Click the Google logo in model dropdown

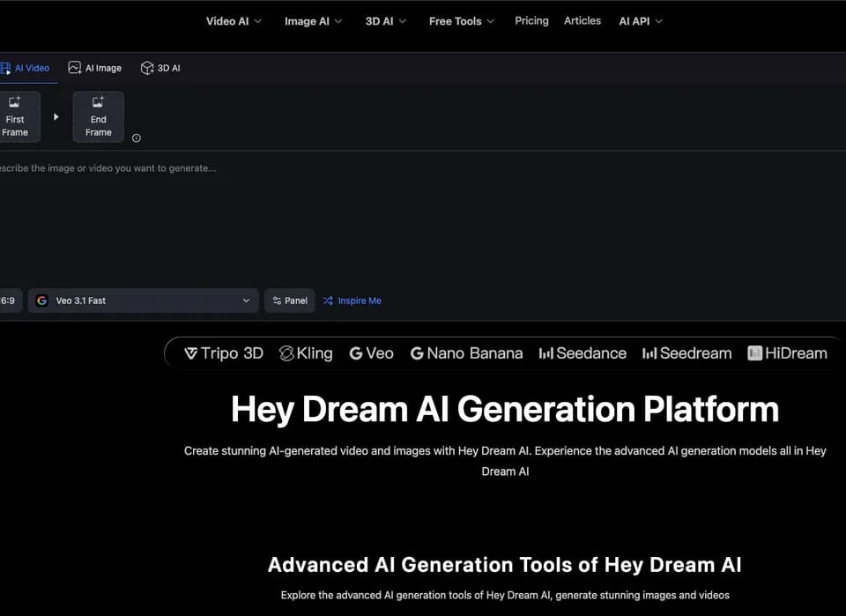pyautogui.click(x=42, y=301)
